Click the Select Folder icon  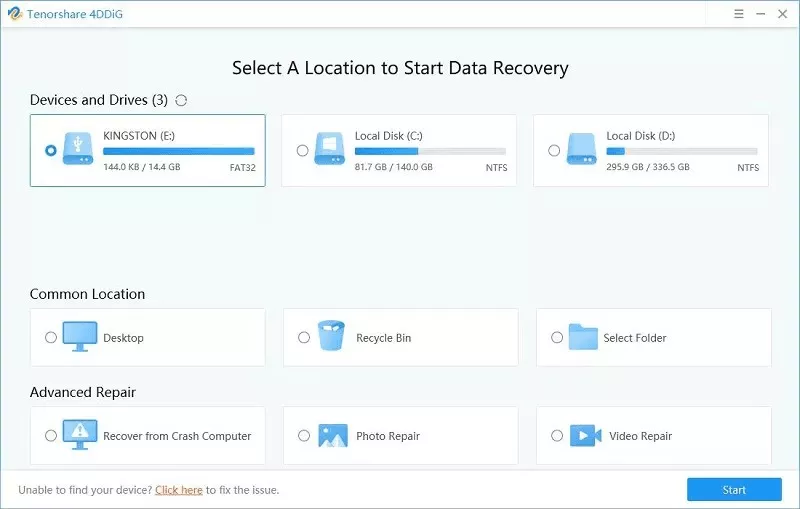click(x=583, y=337)
